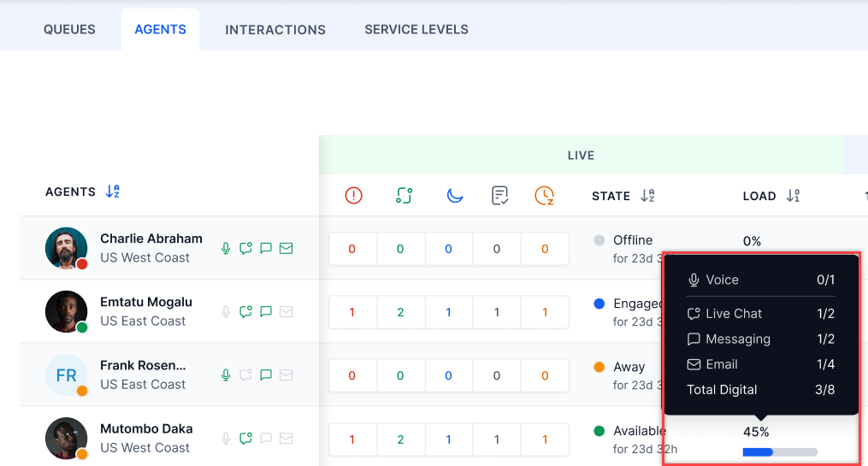868x466 pixels.
Task: Open the INTERACTIONS tab
Action: tap(275, 29)
